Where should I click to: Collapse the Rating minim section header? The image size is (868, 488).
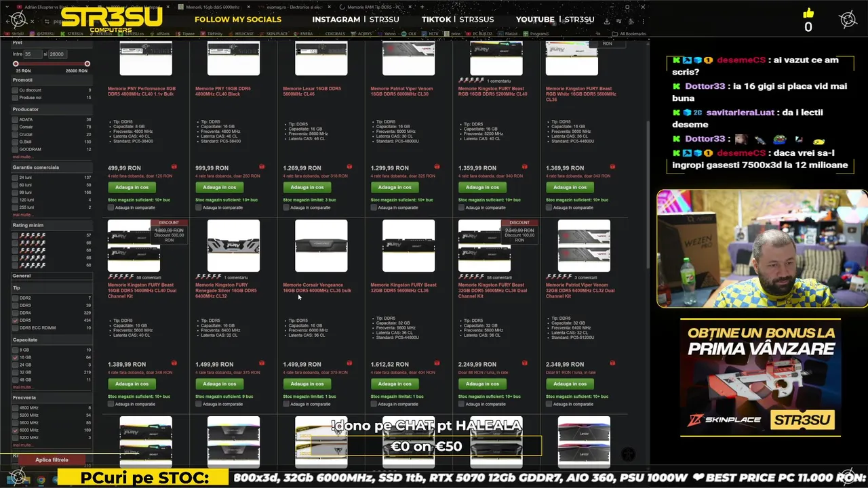pyautogui.click(x=51, y=225)
